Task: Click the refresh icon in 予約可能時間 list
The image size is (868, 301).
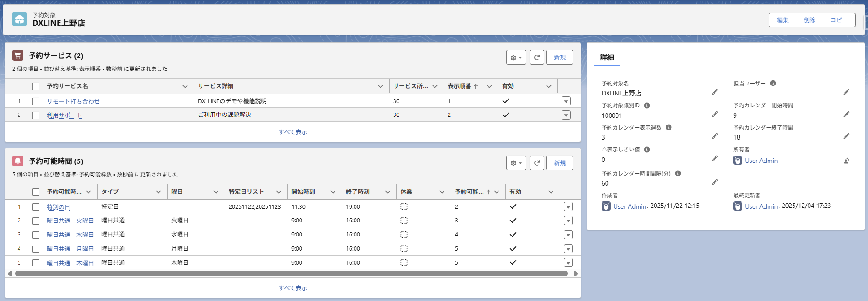Action: coord(537,163)
